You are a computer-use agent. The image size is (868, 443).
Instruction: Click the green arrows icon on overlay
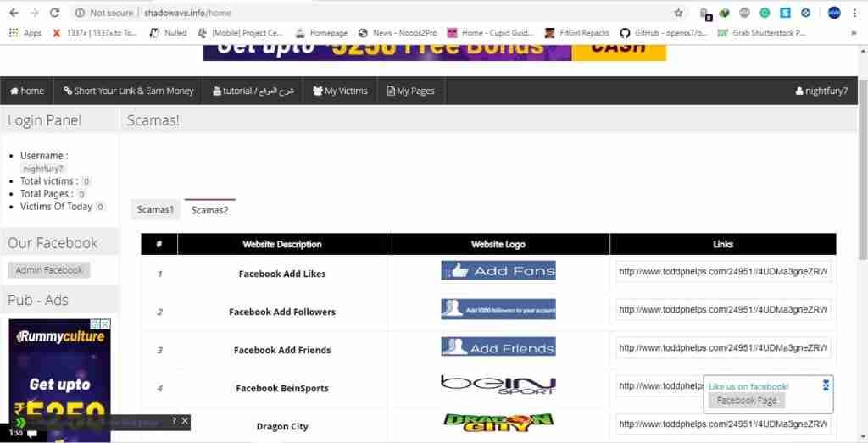click(20, 423)
